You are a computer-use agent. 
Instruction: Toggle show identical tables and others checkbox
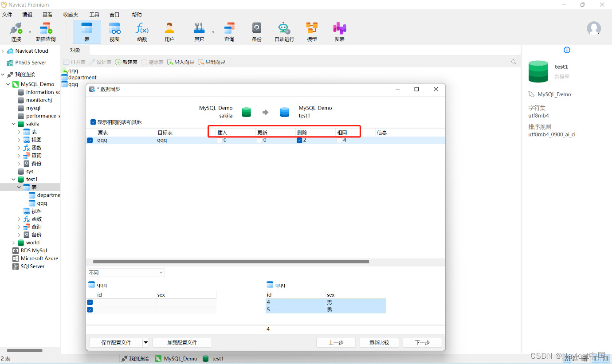93,122
